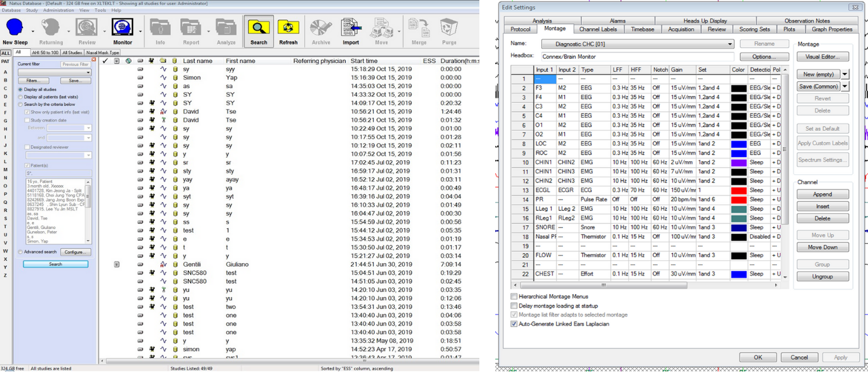The width and height of the screenshot is (868, 372).
Task: Open the Current filter dropdown list
Action: 88,72
